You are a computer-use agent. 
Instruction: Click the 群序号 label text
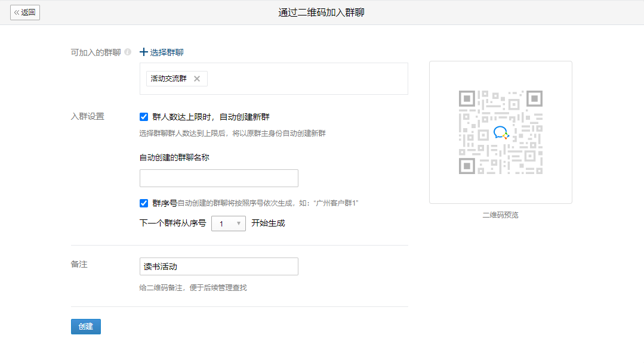tap(165, 203)
